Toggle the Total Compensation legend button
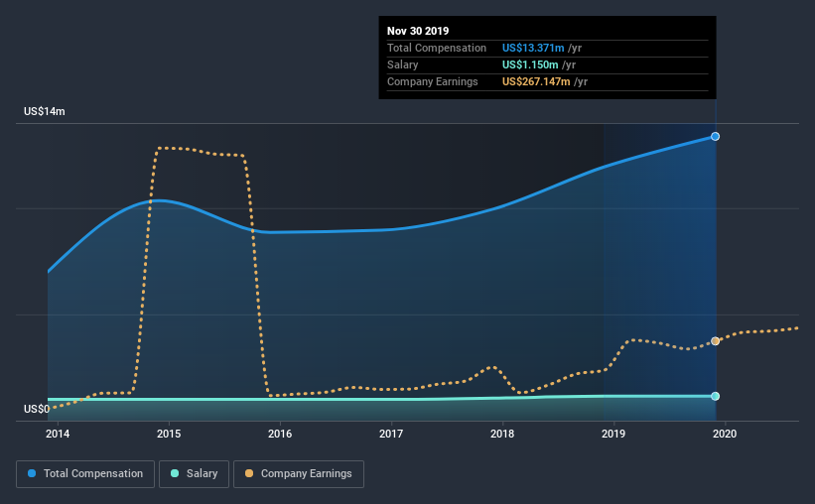The image size is (815, 504). 85,474
